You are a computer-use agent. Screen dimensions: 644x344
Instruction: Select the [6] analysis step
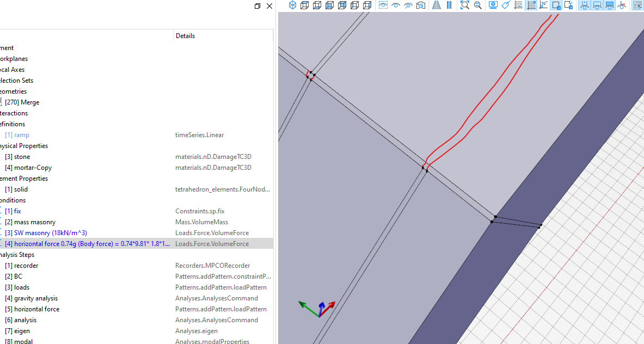tap(21, 320)
